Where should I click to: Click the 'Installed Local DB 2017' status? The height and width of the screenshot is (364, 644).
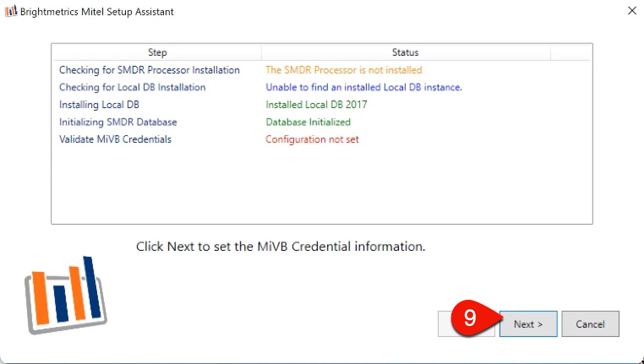coord(316,105)
